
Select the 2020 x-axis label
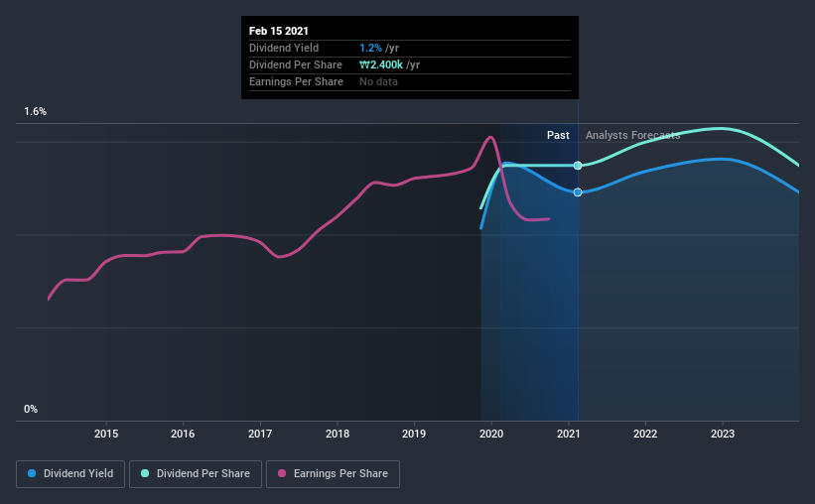(x=491, y=434)
